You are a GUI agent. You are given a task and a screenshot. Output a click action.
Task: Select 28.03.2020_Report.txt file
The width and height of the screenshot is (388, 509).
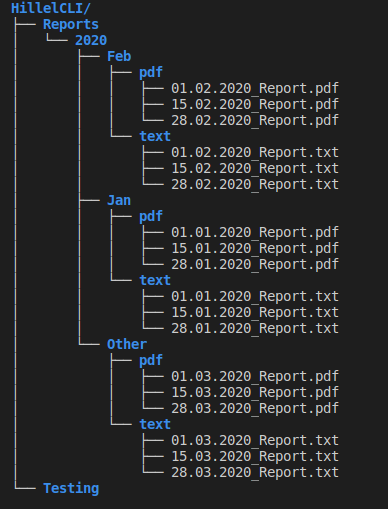pos(255,472)
